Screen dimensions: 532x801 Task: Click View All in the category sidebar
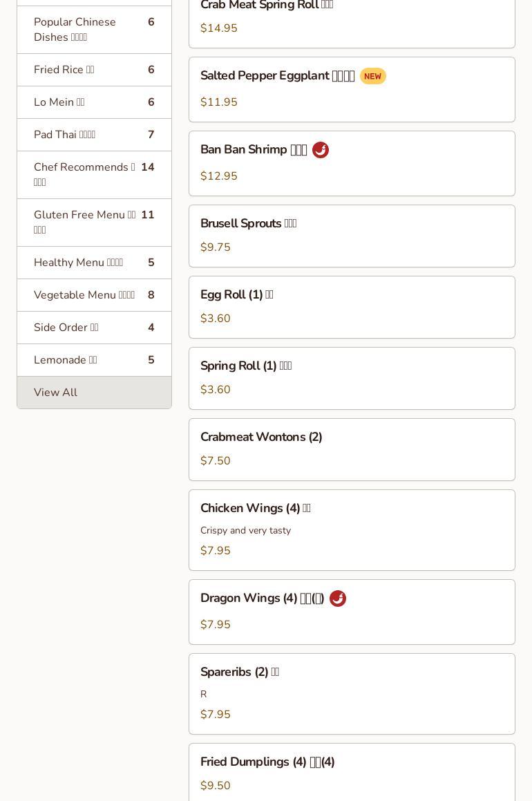pyautogui.click(x=94, y=393)
